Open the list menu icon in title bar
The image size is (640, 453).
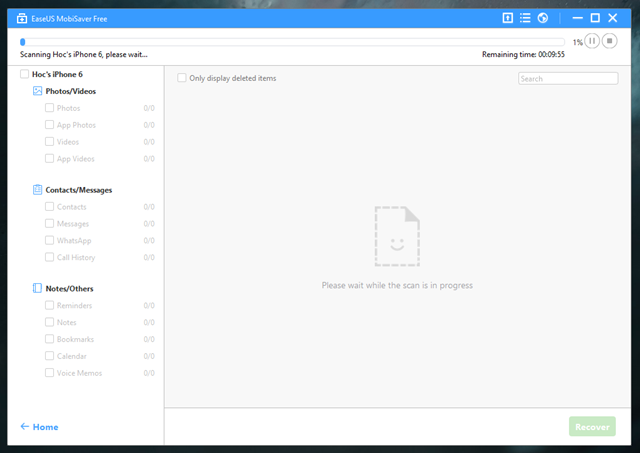pyautogui.click(x=525, y=18)
